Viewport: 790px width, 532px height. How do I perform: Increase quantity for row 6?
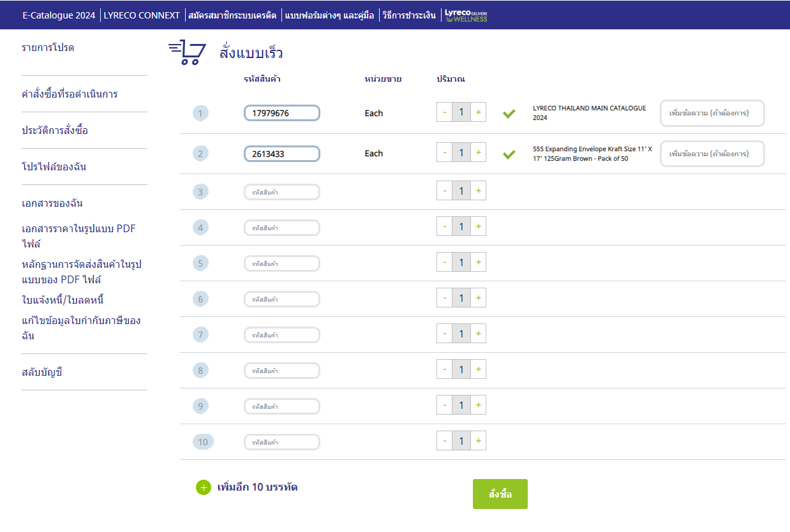point(479,297)
